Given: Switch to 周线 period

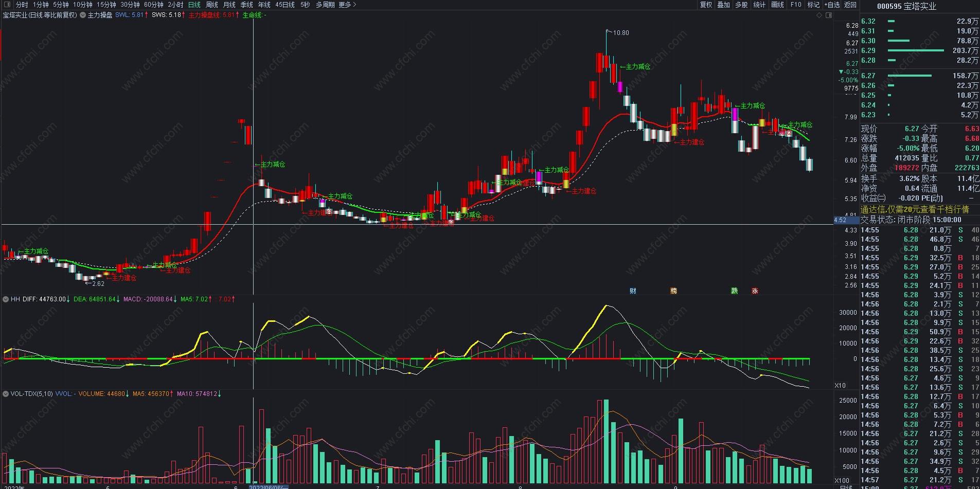Looking at the screenshot, I should coord(212,5).
